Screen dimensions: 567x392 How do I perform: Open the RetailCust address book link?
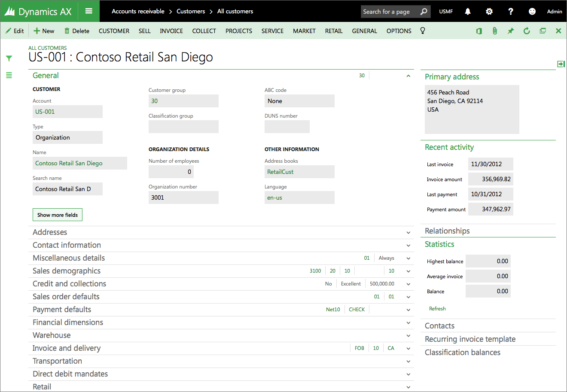tap(280, 172)
